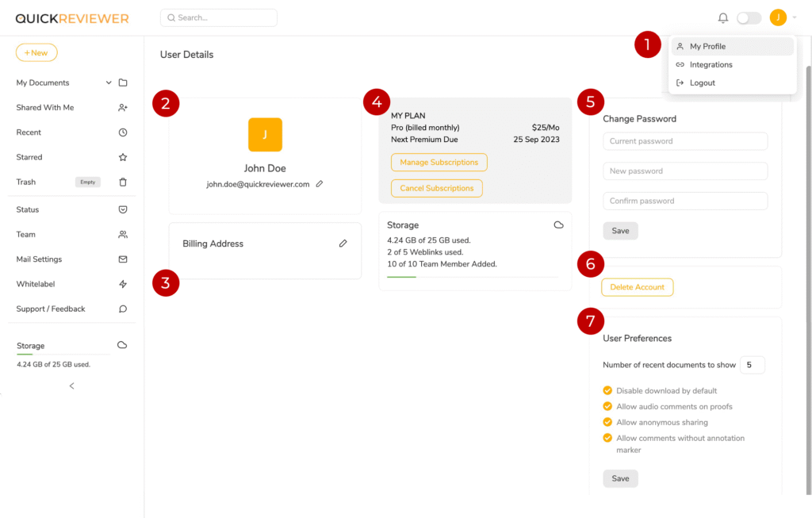This screenshot has height=518, width=812.
Task: Click Billing Address edit pencil icon
Action: tap(343, 244)
